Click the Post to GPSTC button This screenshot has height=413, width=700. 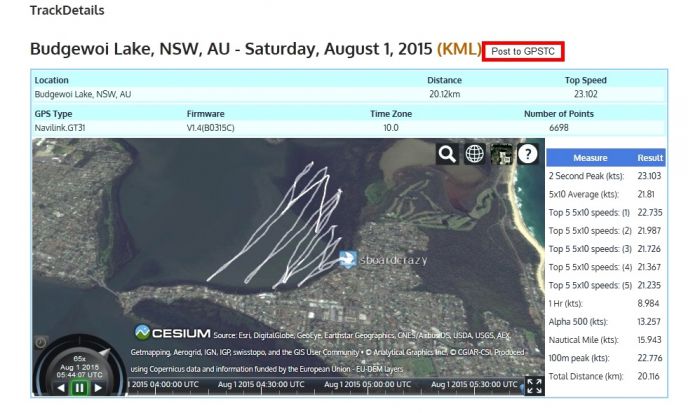(523, 51)
